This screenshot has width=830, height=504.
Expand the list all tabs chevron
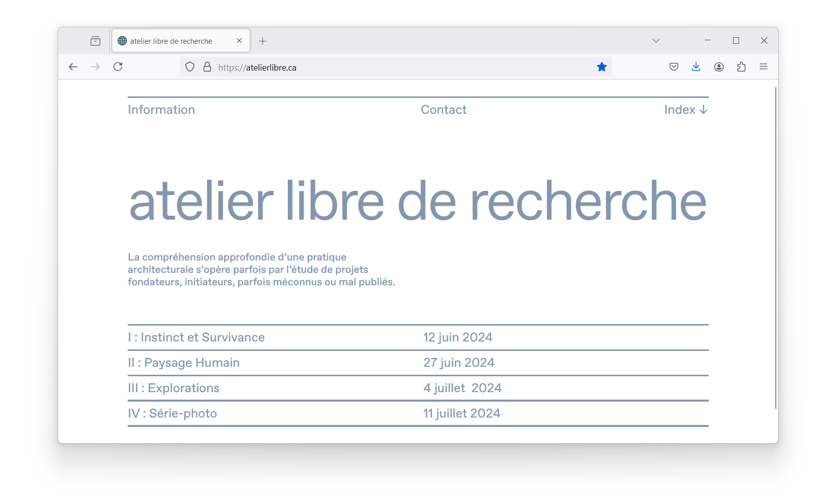coord(656,41)
